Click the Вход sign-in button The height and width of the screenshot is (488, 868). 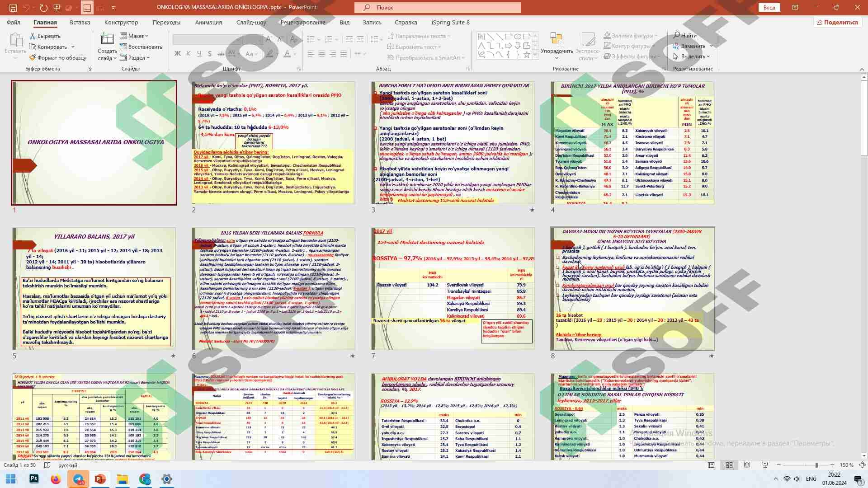(769, 8)
